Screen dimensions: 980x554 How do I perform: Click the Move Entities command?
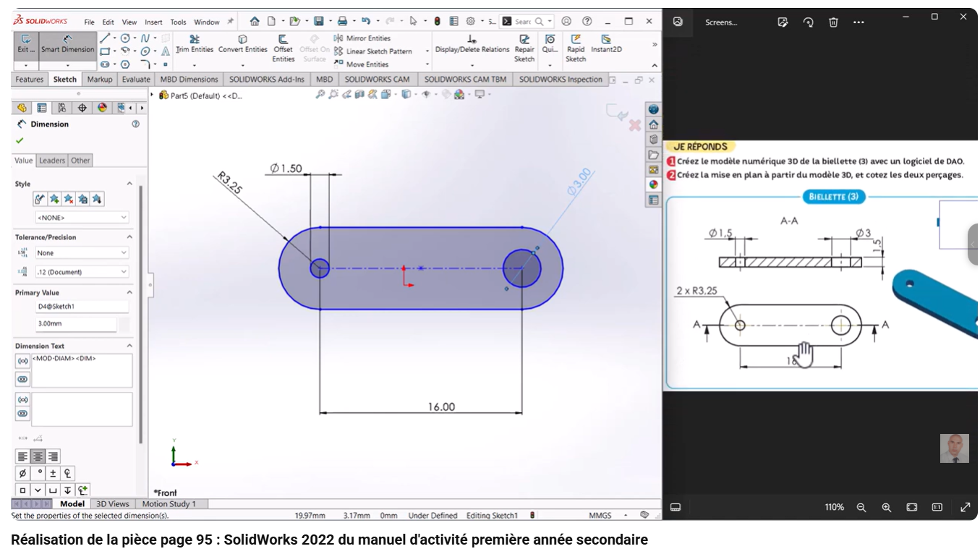[x=362, y=64]
